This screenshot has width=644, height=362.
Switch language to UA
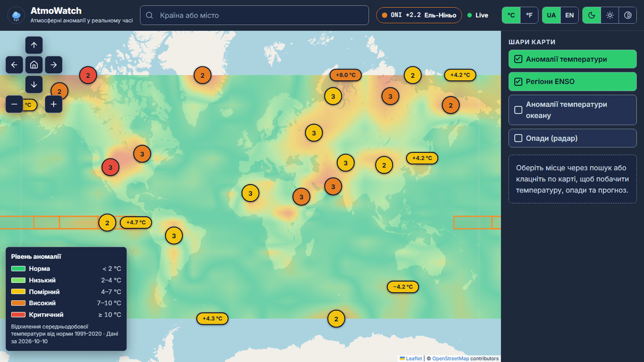(551, 15)
